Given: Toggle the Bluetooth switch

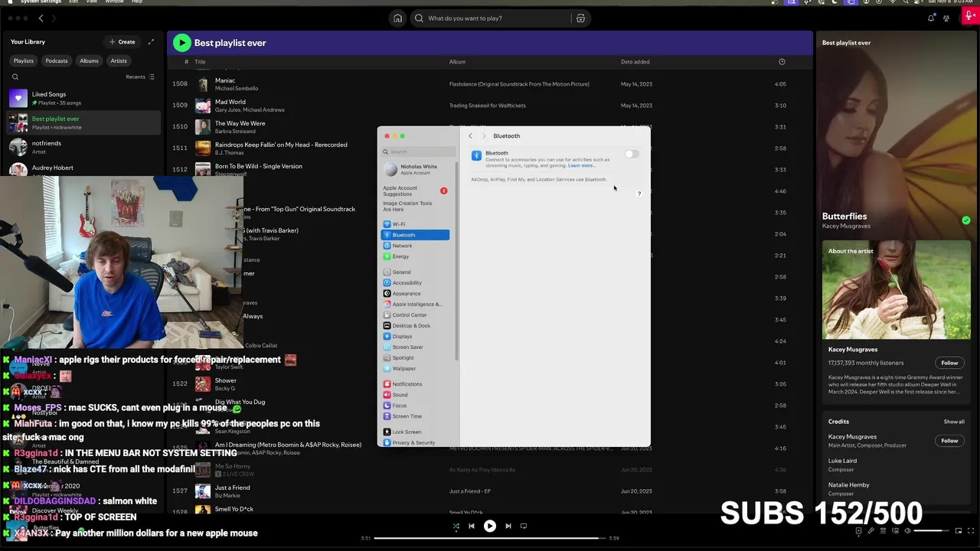Looking at the screenshot, I should pos(632,154).
